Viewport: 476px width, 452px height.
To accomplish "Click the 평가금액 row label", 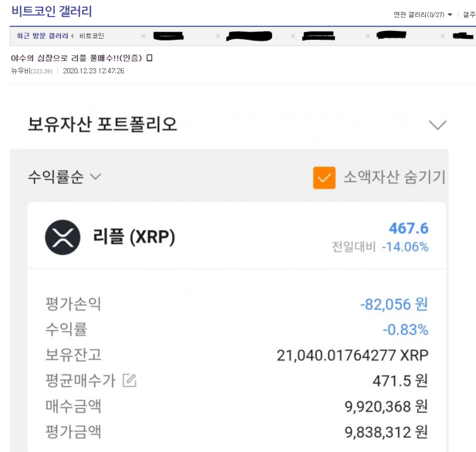I will pyautogui.click(x=73, y=432).
